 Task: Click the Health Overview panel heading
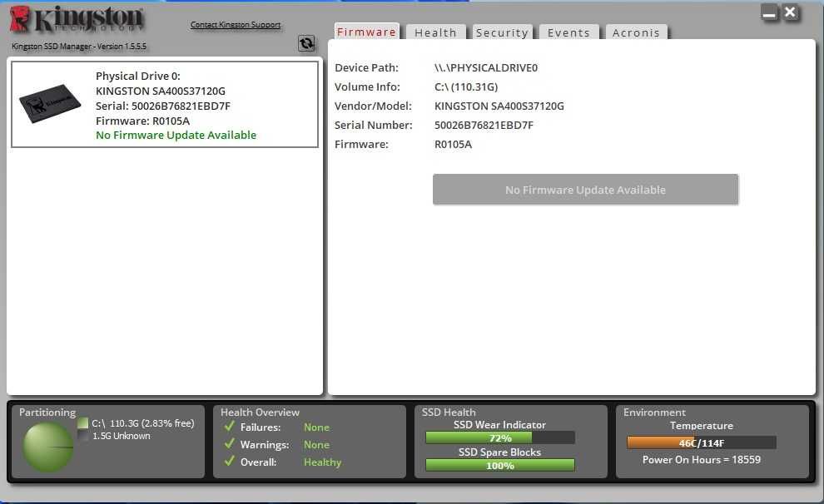tap(260, 413)
